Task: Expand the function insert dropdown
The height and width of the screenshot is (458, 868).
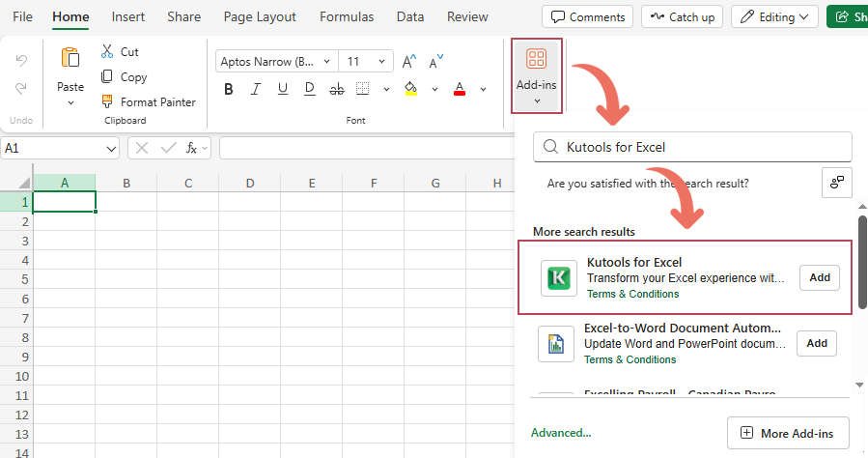Action: pos(205,148)
